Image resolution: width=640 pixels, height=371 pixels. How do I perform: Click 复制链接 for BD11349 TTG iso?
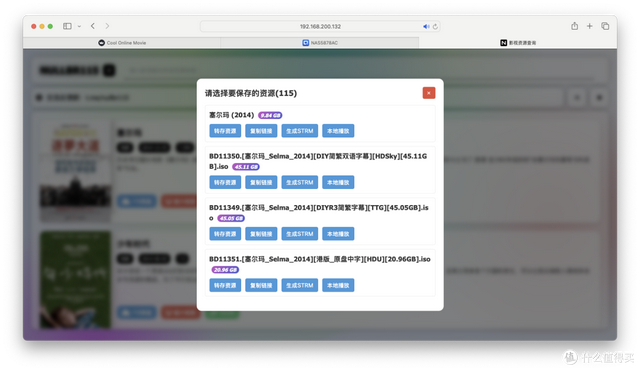pyautogui.click(x=261, y=234)
